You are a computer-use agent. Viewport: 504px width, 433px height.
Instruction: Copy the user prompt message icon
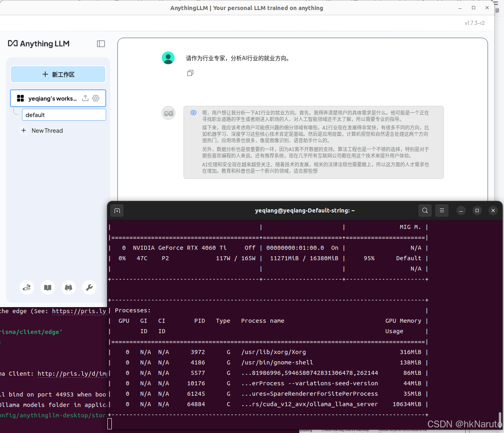[190, 73]
